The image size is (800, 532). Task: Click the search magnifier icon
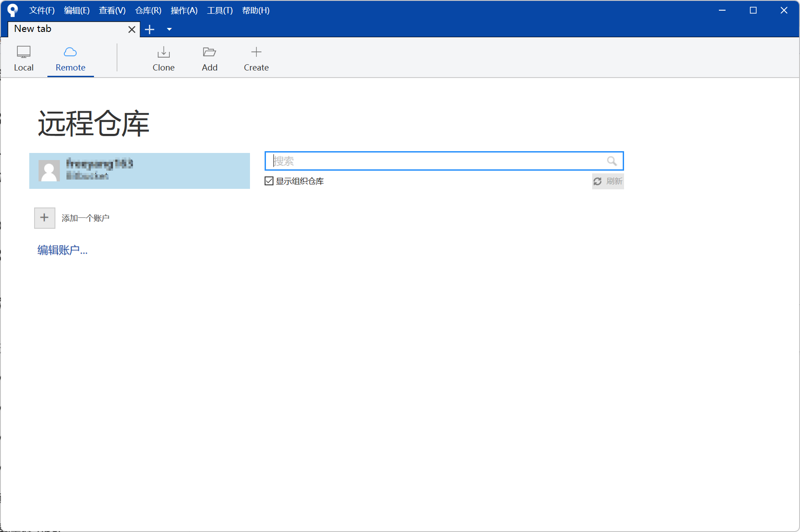[x=612, y=161]
